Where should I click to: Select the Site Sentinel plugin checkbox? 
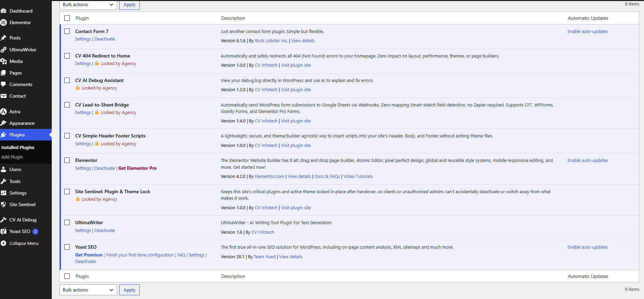click(x=67, y=192)
